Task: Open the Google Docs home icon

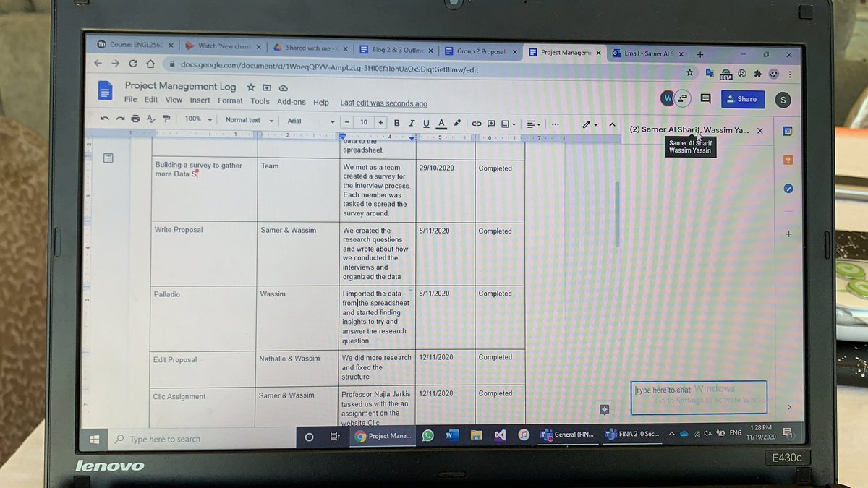Action: click(106, 90)
